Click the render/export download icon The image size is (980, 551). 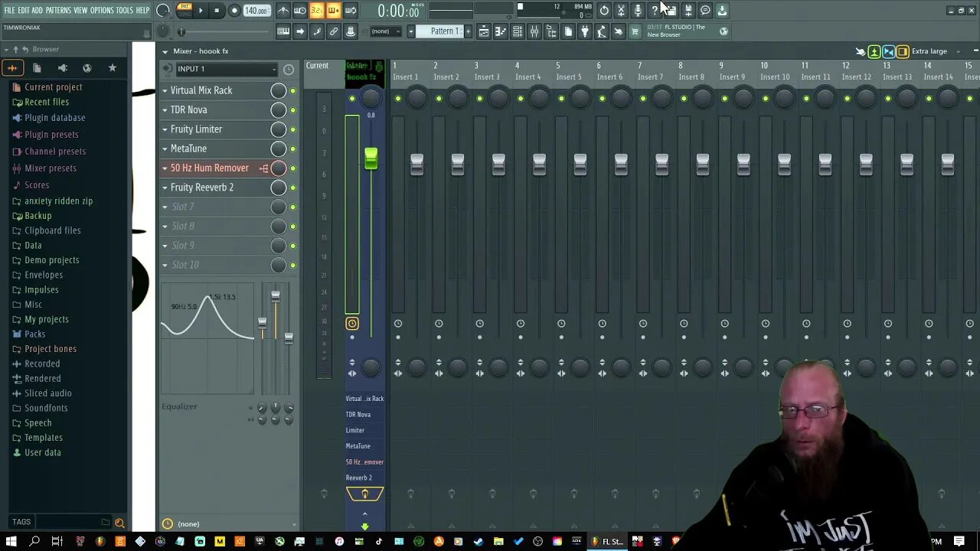coord(722,11)
